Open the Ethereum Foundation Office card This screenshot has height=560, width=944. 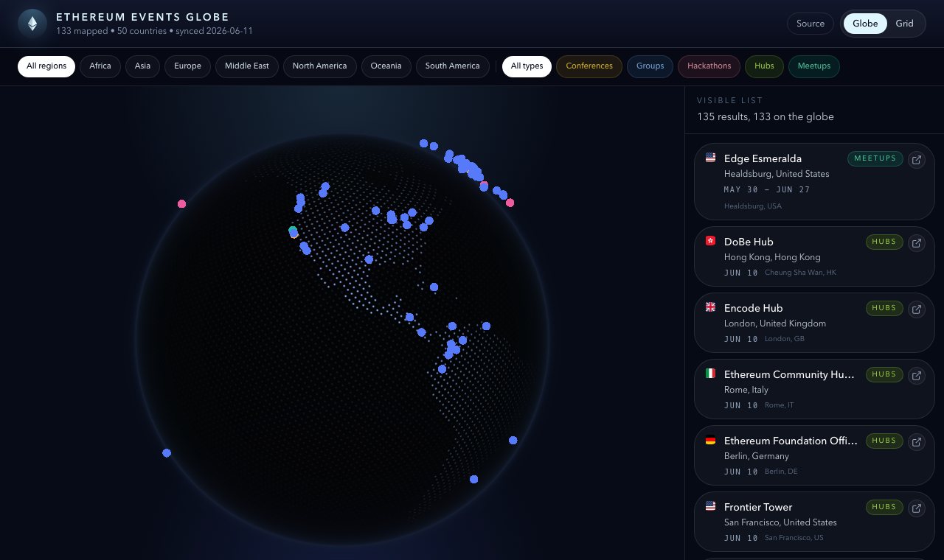814,455
